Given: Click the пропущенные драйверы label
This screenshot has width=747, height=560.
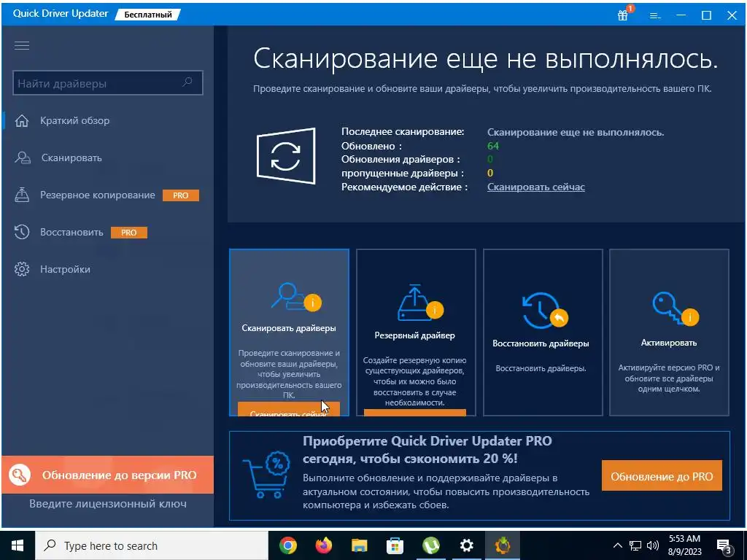Looking at the screenshot, I should [403, 173].
